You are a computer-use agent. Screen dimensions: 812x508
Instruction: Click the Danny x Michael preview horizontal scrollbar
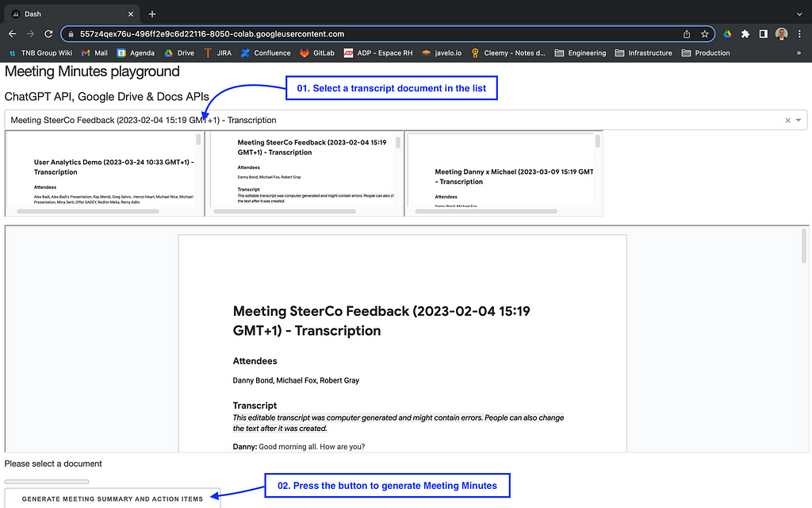[486, 211]
